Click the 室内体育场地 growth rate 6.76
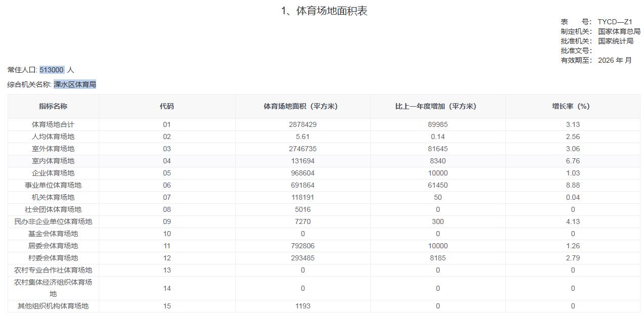This screenshot has width=644, height=316. [573, 161]
